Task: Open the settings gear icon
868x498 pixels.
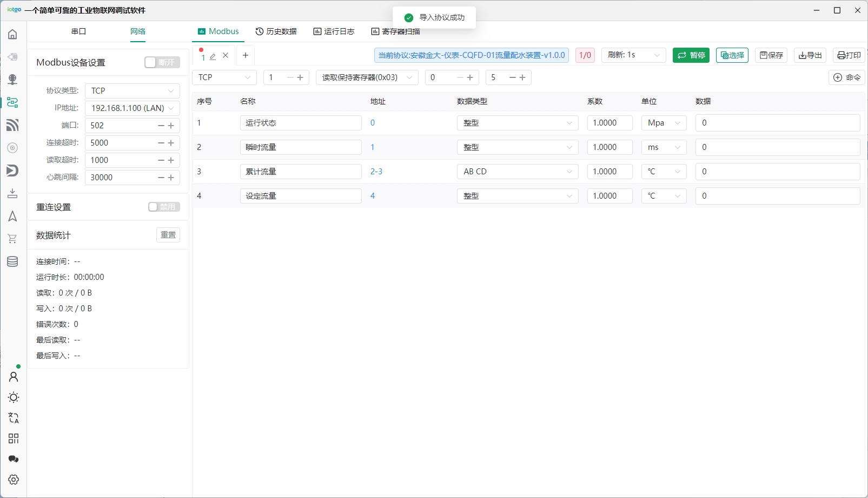Action: pyautogui.click(x=14, y=480)
